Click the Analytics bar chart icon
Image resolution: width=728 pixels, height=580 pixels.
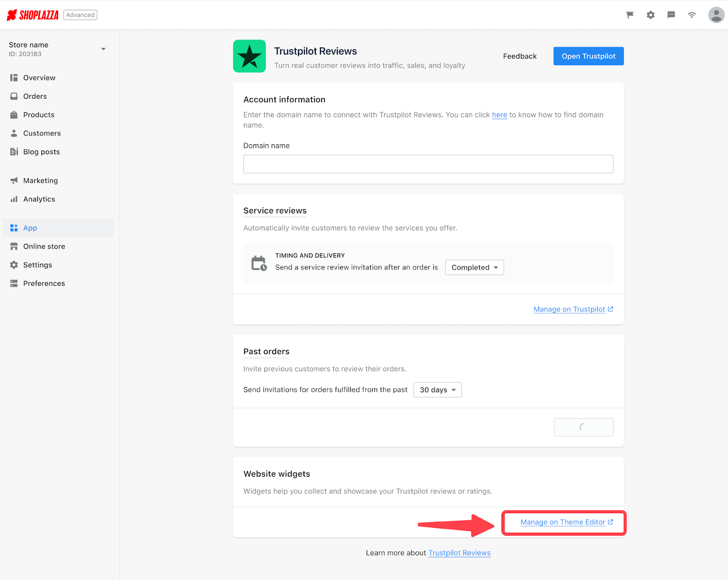[14, 199]
